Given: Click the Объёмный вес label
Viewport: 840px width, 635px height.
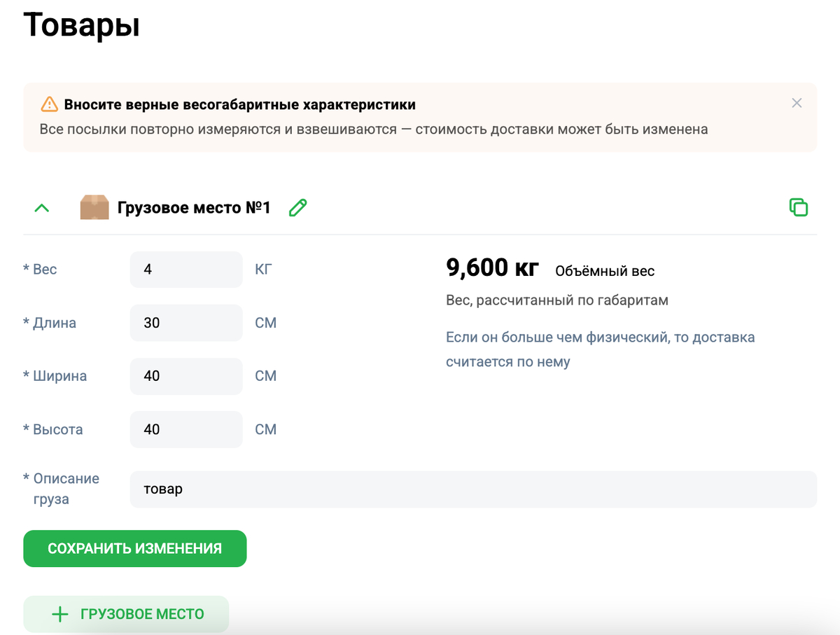Looking at the screenshot, I should [605, 271].
